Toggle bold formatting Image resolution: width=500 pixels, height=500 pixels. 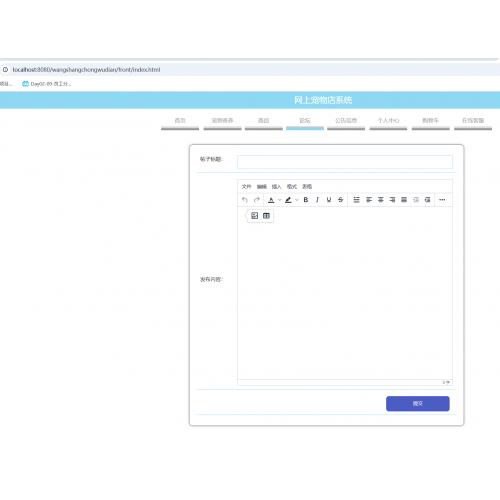tap(306, 200)
